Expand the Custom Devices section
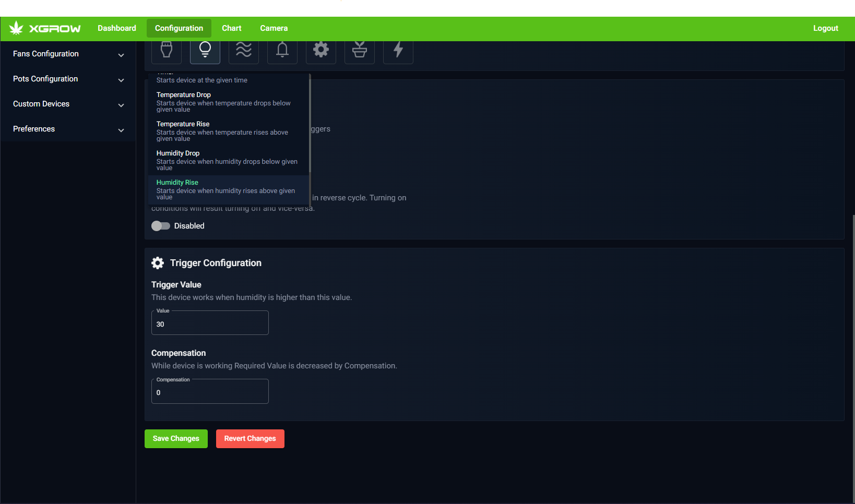The width and height of the screenshot is (855, 504). (x=68, y=104)
